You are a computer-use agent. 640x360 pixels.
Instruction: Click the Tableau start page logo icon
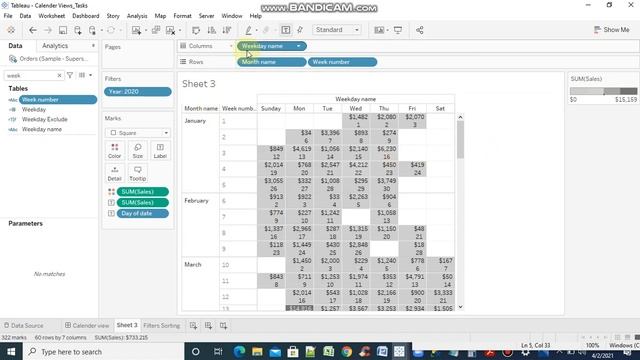coord(11,30)
